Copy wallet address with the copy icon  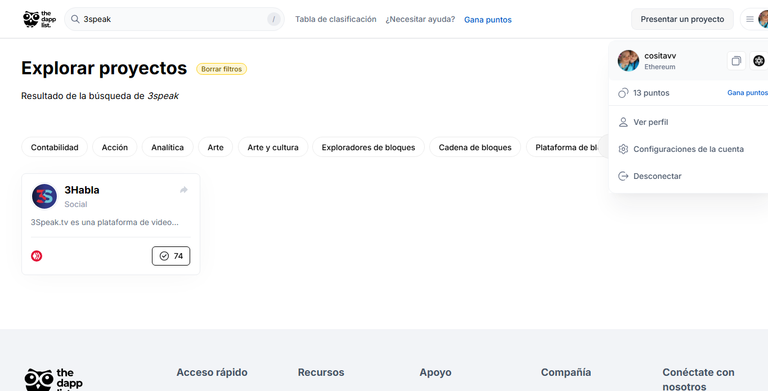point(736,61)
